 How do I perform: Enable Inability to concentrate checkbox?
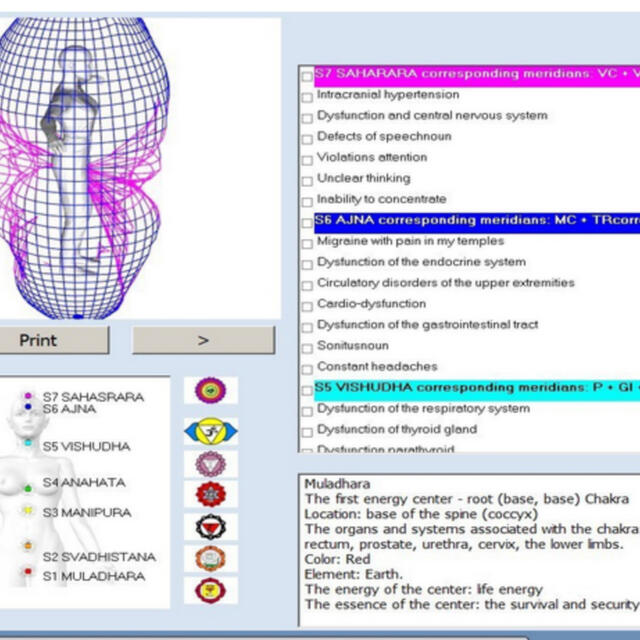307,202
